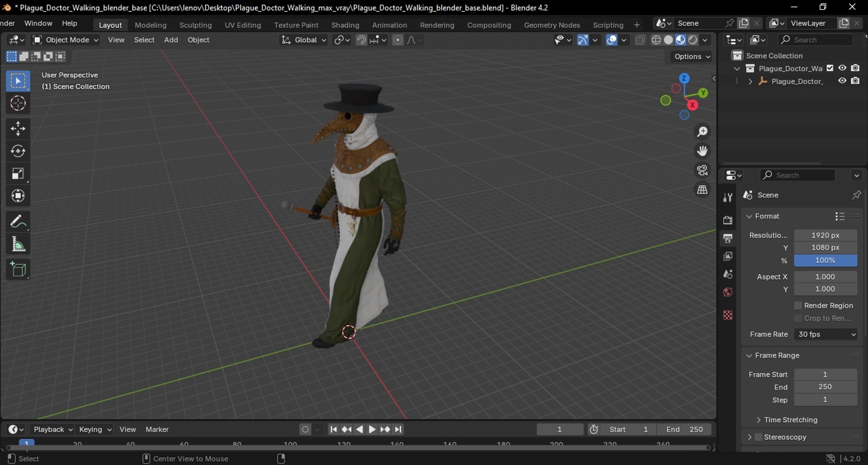
Task: Open the Texture properties tab
Action: 727,315
